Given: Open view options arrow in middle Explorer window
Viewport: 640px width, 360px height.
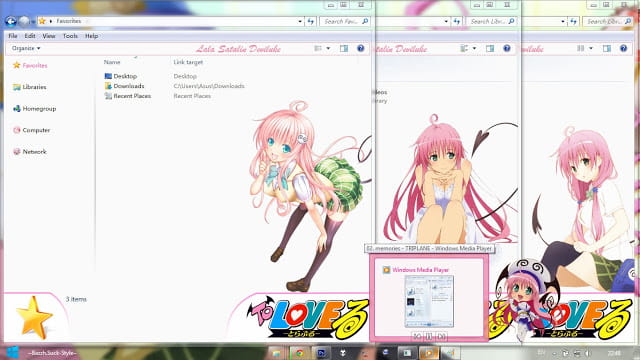Looking at the screenshot, I should pos(474,48).
